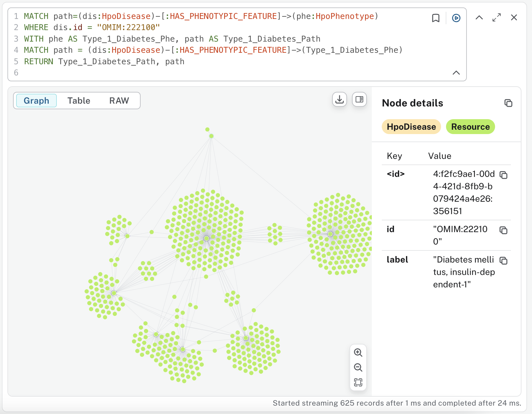The image size is (532, 414).
Task: Switch to the Table view tab
Action: tap(79, 101)
